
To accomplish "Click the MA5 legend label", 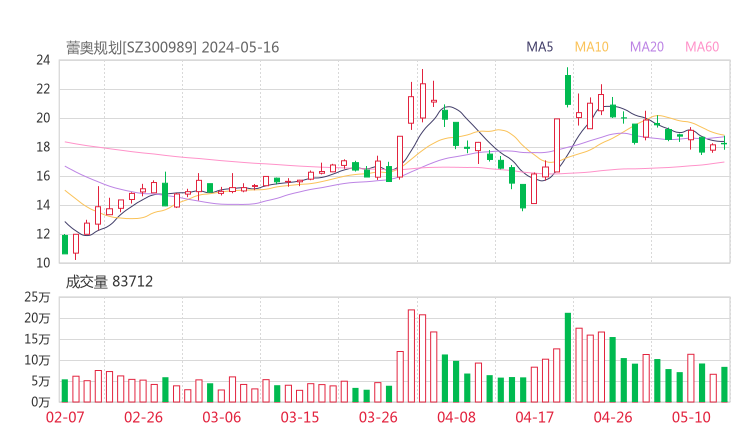I will pyautogui.click(x=539, y=47).
